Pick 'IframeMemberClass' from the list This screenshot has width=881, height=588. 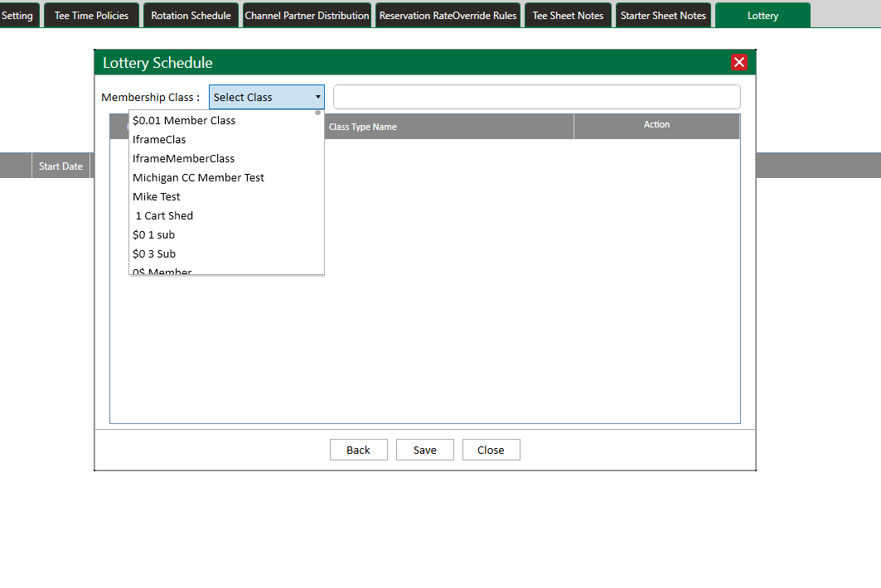pos(183,159)
